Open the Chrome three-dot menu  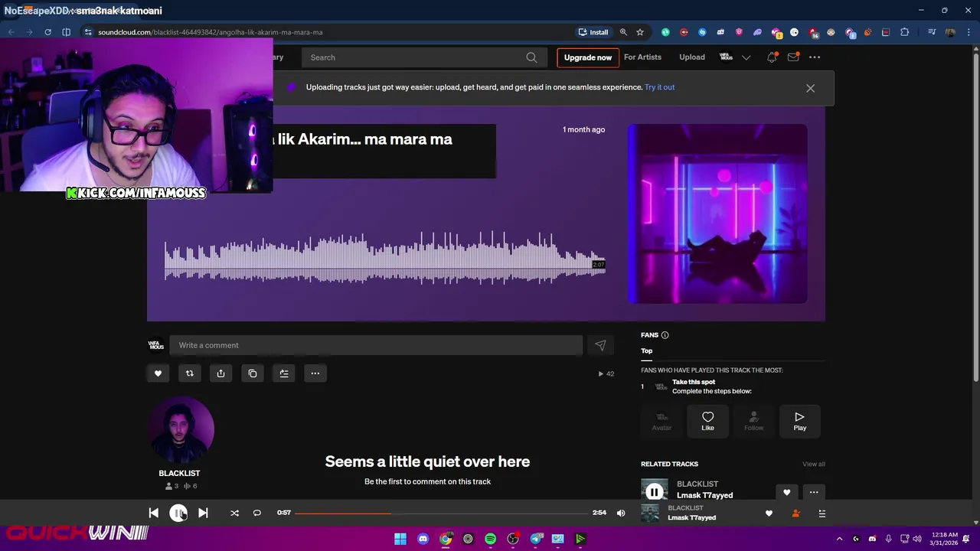969,32
